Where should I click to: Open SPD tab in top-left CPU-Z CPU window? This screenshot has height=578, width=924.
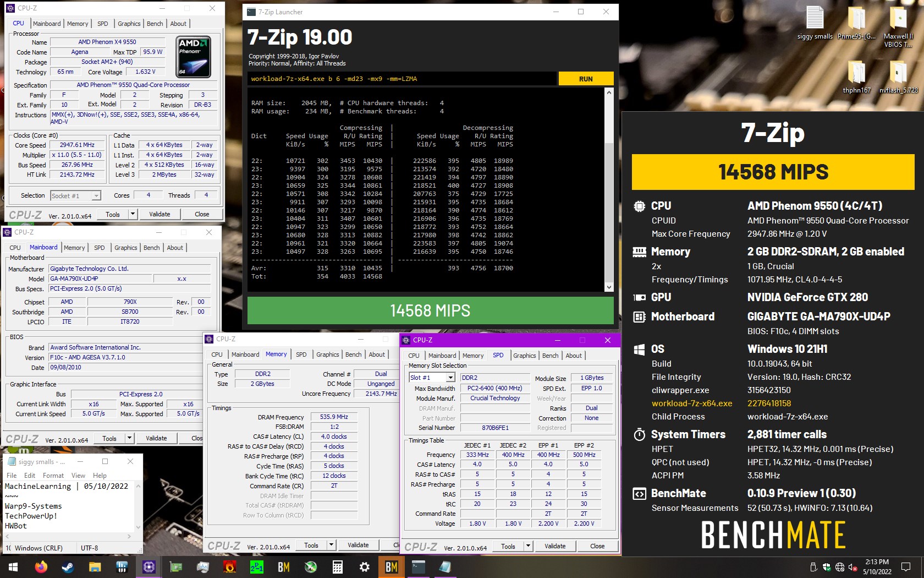(x=103, y=24)
